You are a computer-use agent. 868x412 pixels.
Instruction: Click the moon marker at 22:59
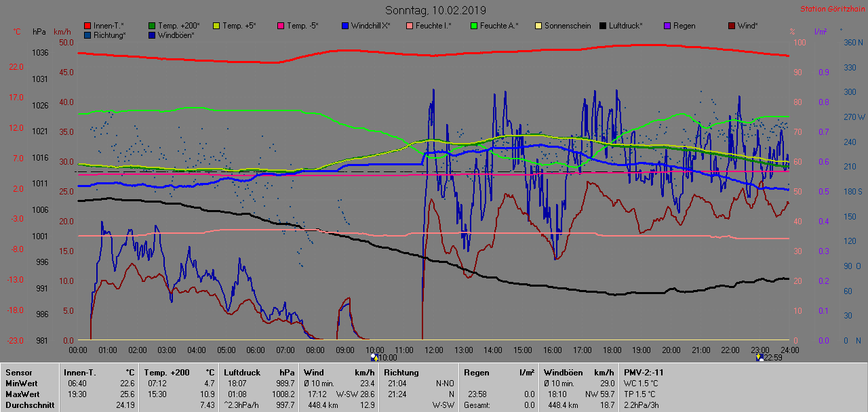tap(759, 356)
